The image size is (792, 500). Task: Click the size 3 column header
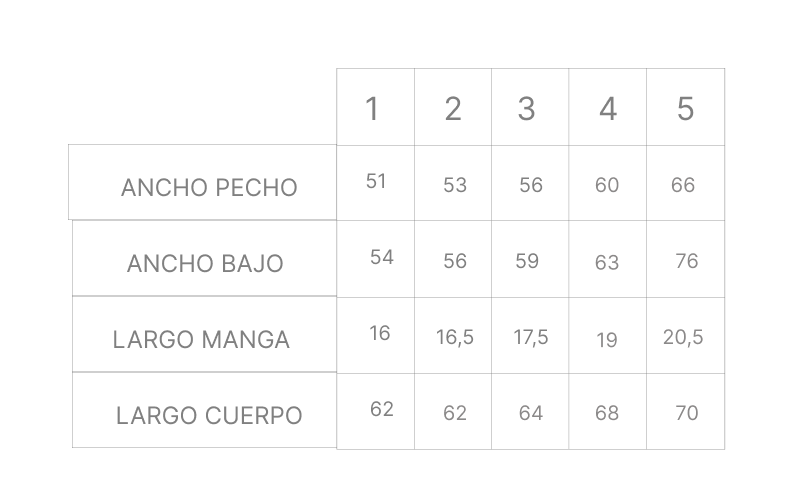point(527,108)
